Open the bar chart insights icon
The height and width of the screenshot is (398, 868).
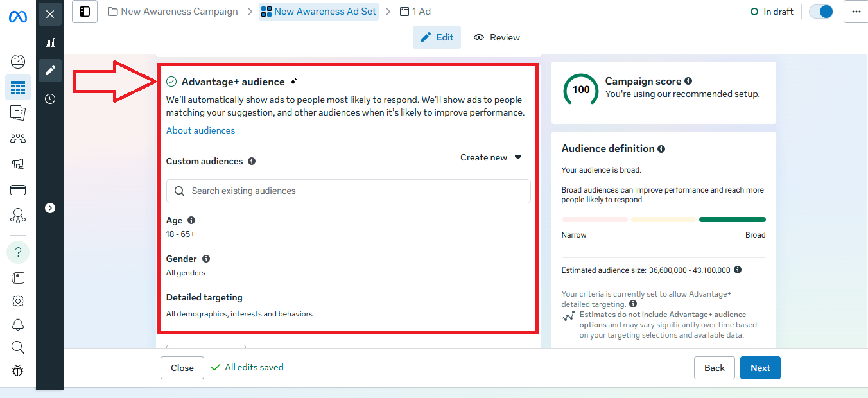[50, 42]
